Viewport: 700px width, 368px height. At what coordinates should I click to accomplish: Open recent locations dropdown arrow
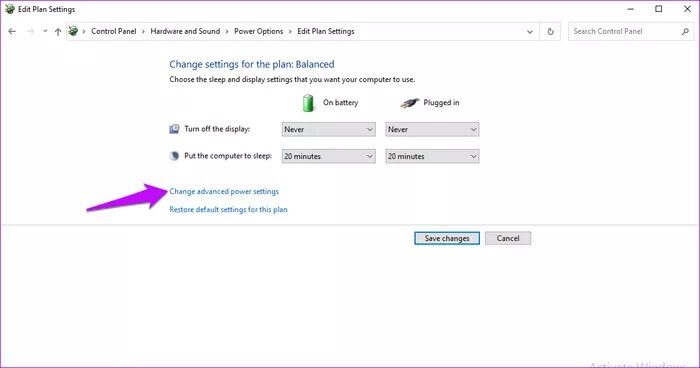tap(45, 31)
